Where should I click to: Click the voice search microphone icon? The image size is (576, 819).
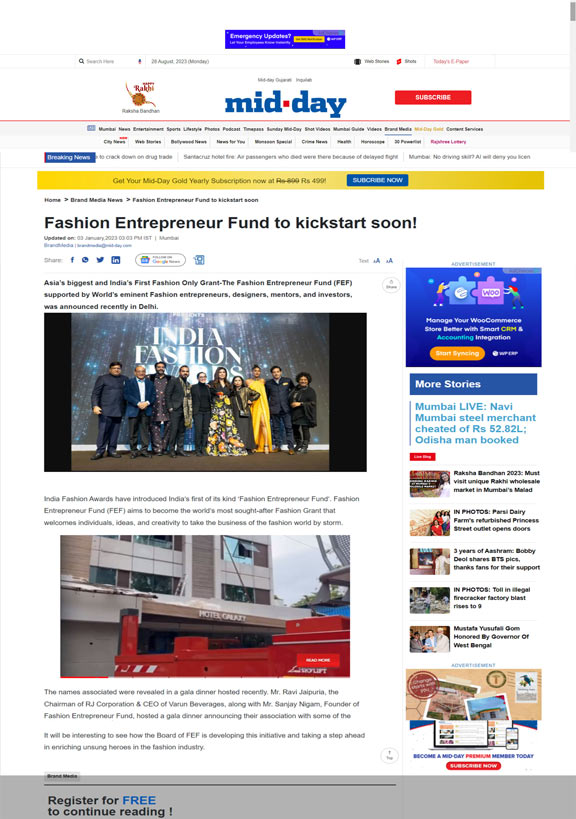(x=139, y=62)
